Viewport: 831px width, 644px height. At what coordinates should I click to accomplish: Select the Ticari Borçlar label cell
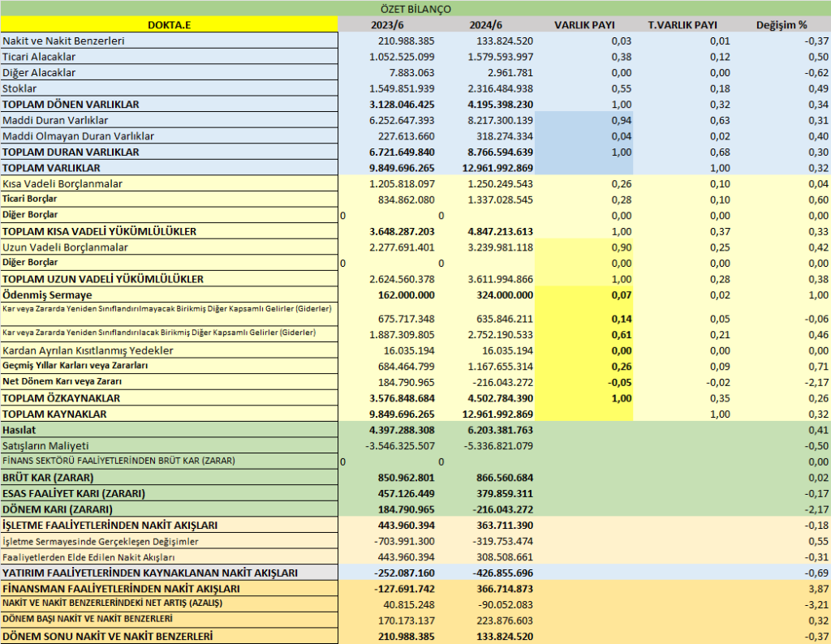(169, 200)
